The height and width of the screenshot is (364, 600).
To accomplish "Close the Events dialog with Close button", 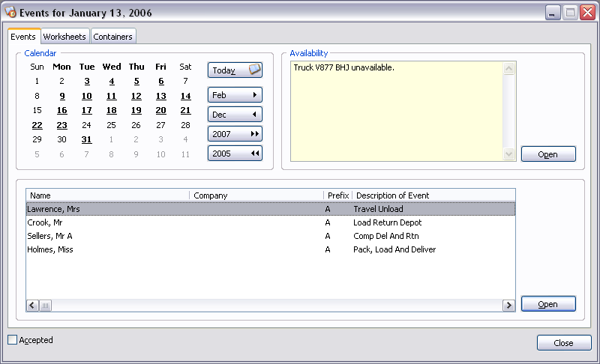I will click(563, 343).
